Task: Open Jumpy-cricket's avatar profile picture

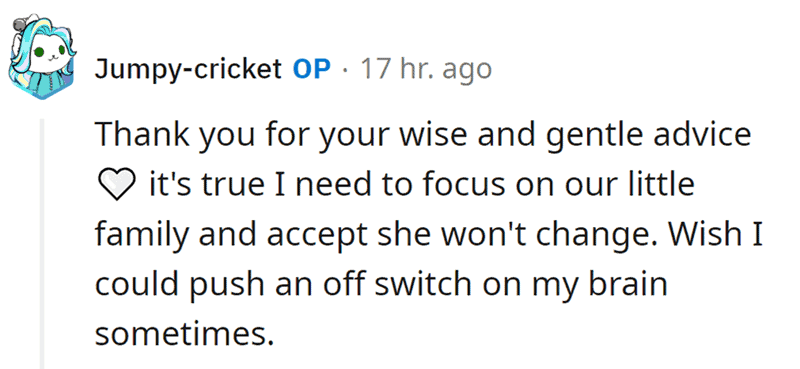Action: click(42, 57)
